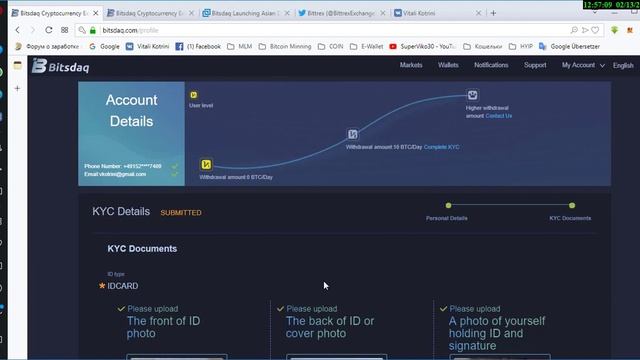The height and width of the screenshot is (360, 640).
Task: Open the My Account dropdown
Action: (583, 65)
